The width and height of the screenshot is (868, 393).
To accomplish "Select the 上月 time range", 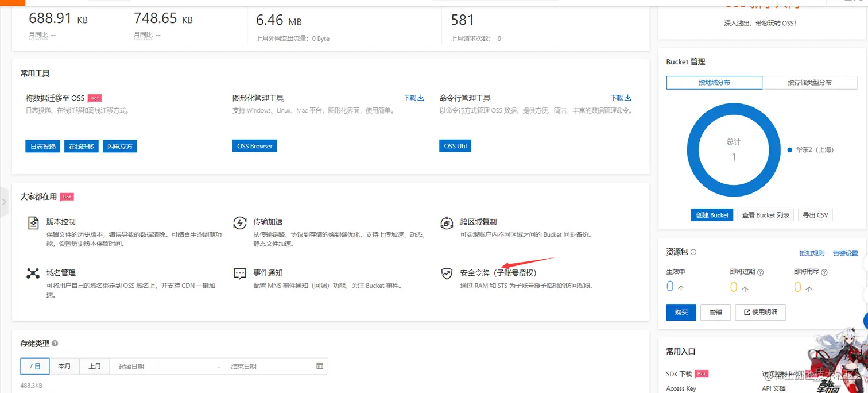I will pyautogui.click(x=94, y=366).
